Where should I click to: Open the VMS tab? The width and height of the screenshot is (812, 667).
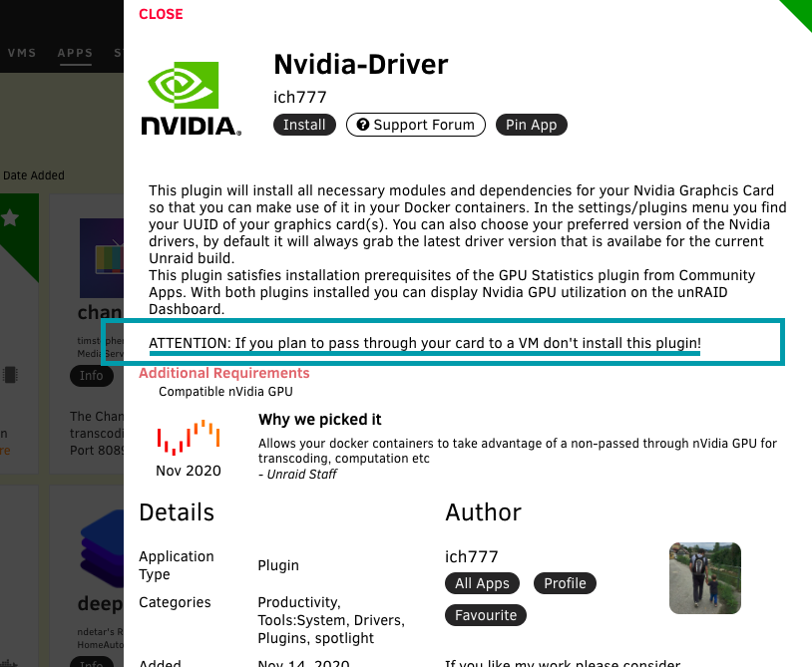22,53
